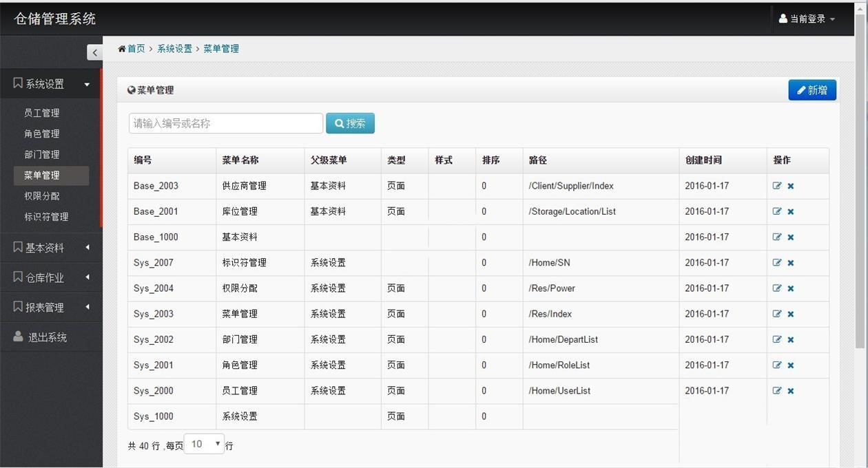Open 权限分配 in the sidebar
The image size is (868, 468).
pos(42,196)
